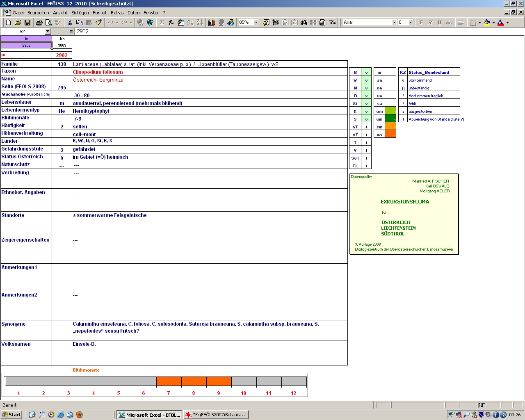
Task: Switch to the Microsoft Excel taskbar button
Action: click(x=149, y=415)
